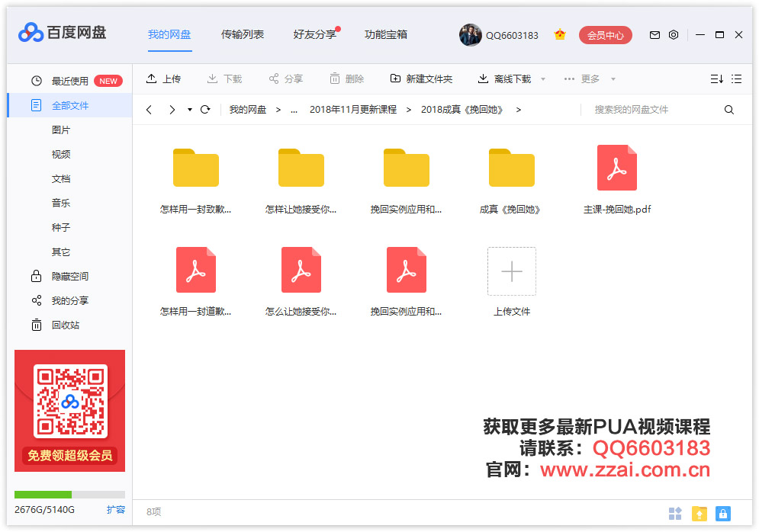Select folder 怎样让她接受你...
The image size is (759, 532).
pyautogui.click(x=301, y=181)
